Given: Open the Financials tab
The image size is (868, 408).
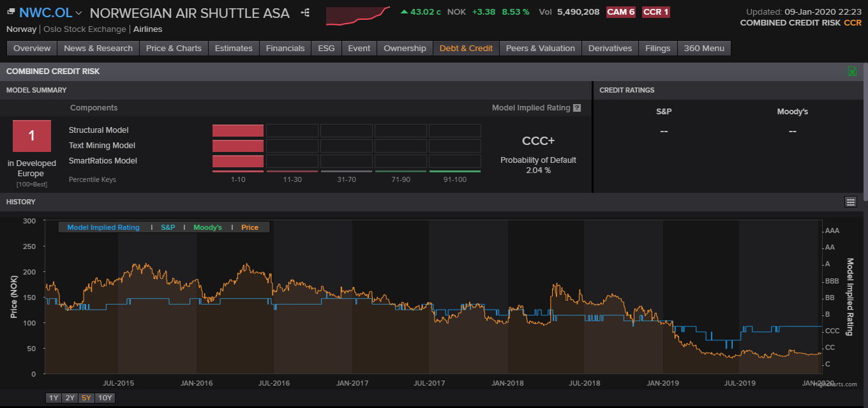Looking at the screenshot, I should pos(285,49).
